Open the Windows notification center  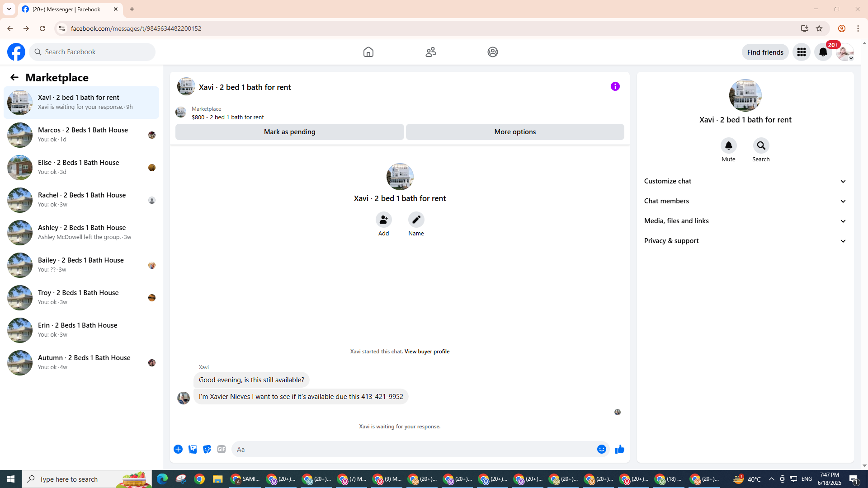click(854, 479)
